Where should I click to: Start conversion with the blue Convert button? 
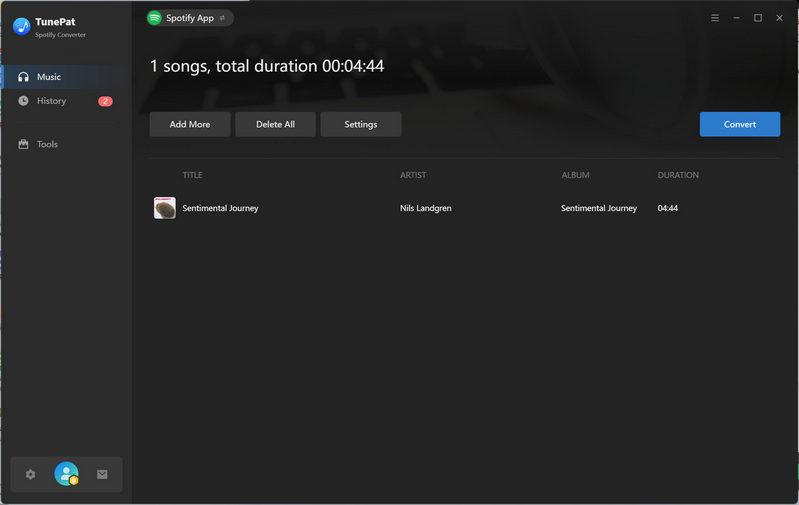tap(739, 124)
